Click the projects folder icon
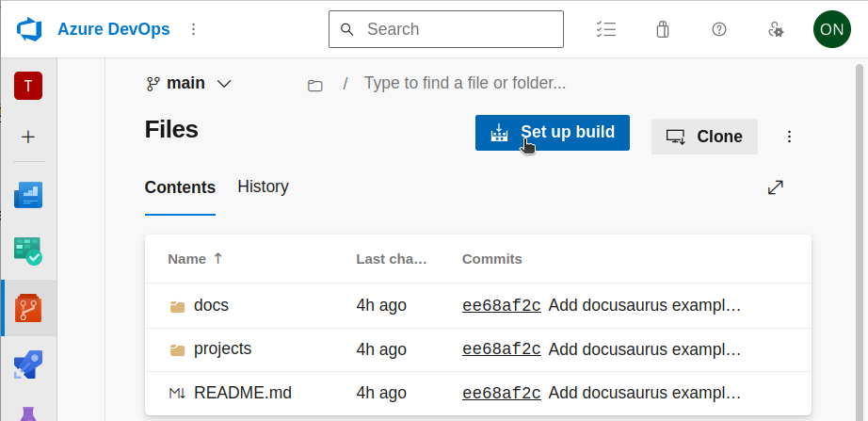This screenshot has height=421, width=868. 177,350
